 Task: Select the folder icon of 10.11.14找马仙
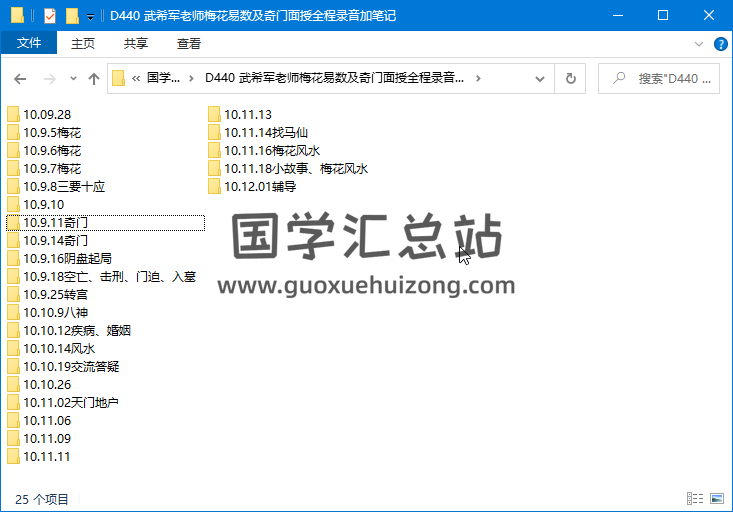214,132
